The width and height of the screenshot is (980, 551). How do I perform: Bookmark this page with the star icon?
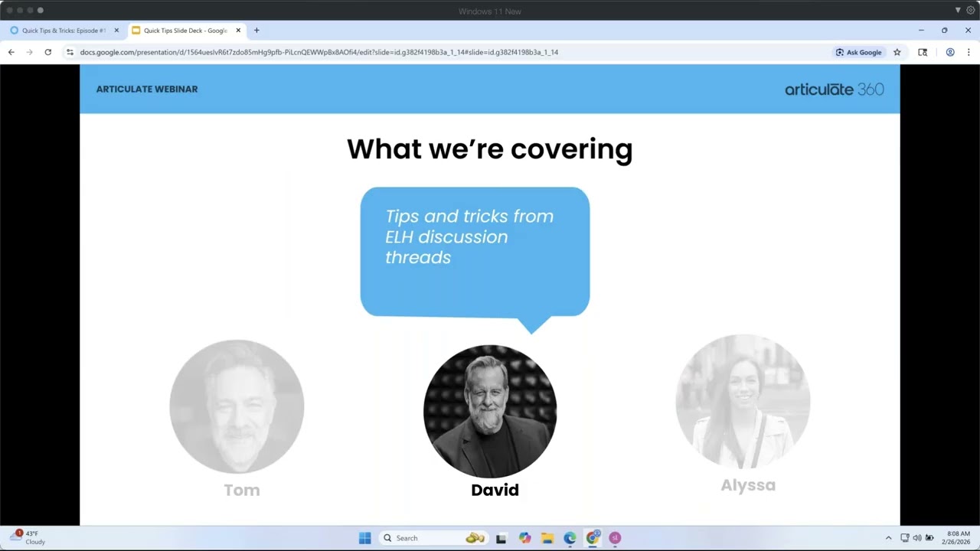[x=897, y=52]
